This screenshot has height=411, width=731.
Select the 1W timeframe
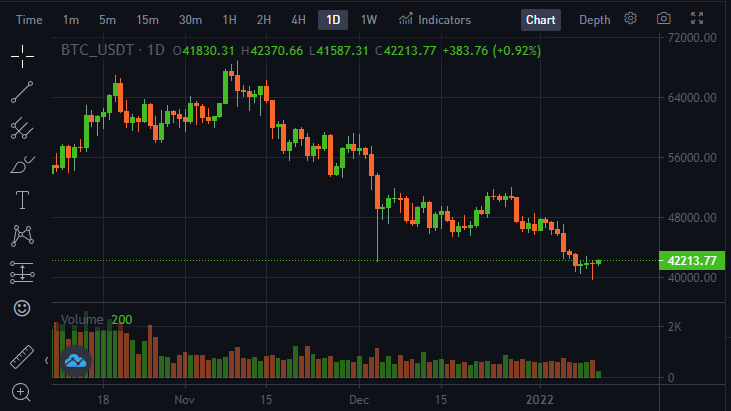coord(369,20)
